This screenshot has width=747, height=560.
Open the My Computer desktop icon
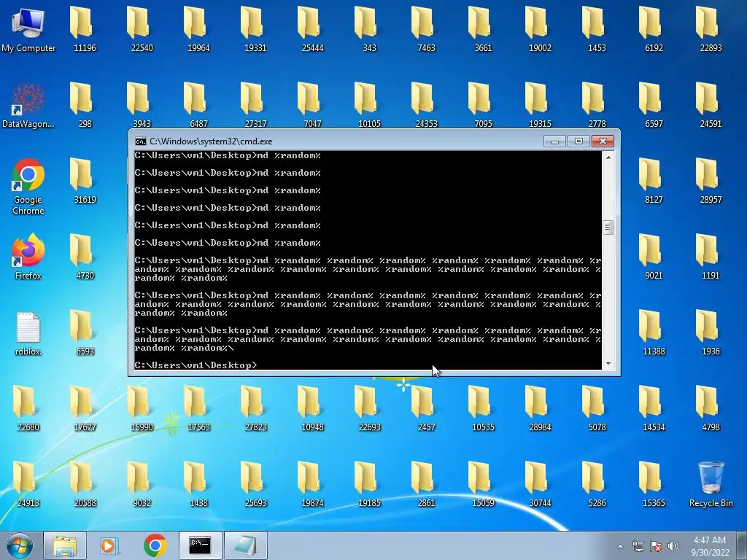click(x=28, y=30)
